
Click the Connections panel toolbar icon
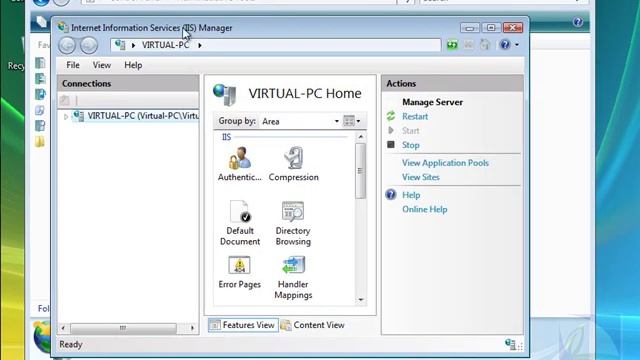pyautogui.click(x=64, y=100)
